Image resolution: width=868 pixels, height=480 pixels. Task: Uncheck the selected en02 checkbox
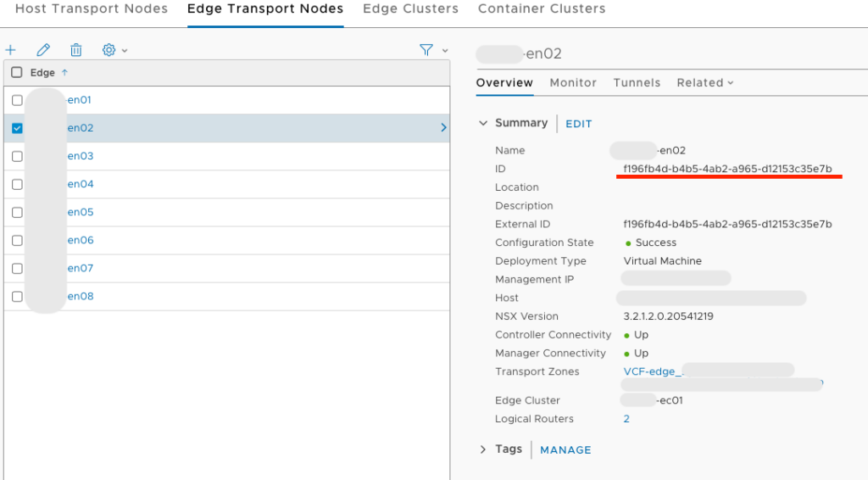point(17,128)
